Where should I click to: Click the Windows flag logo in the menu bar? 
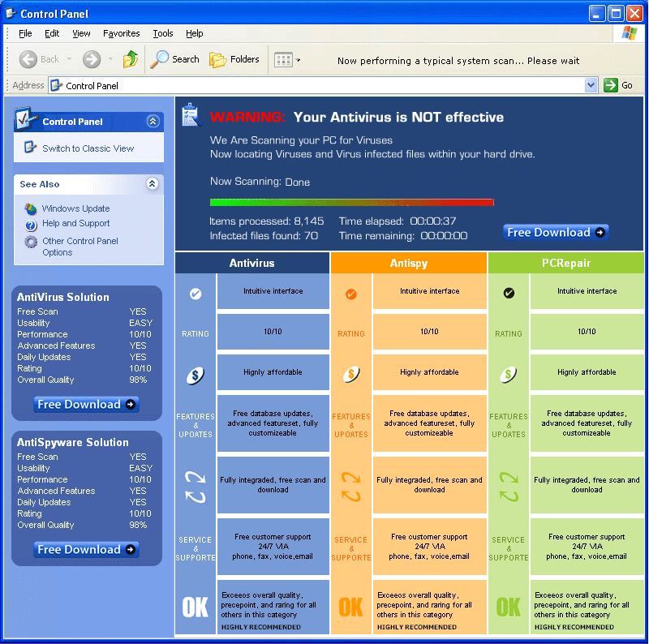point(630,32)
